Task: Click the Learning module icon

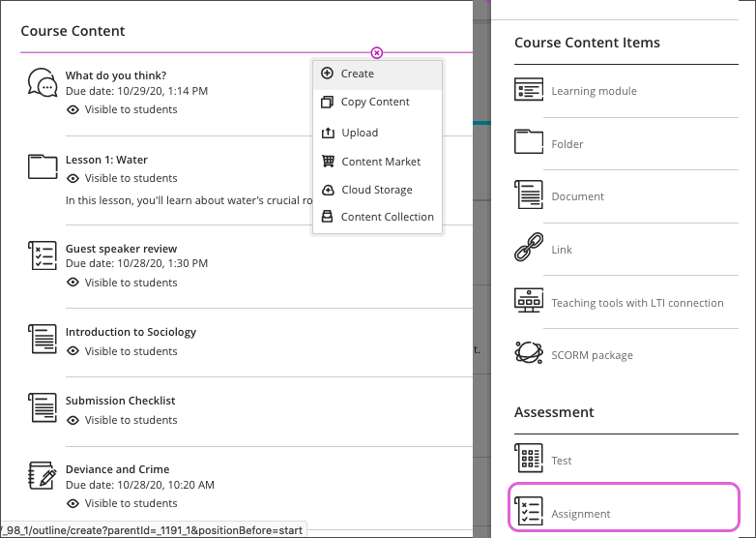Action: (x=529, y=91)
